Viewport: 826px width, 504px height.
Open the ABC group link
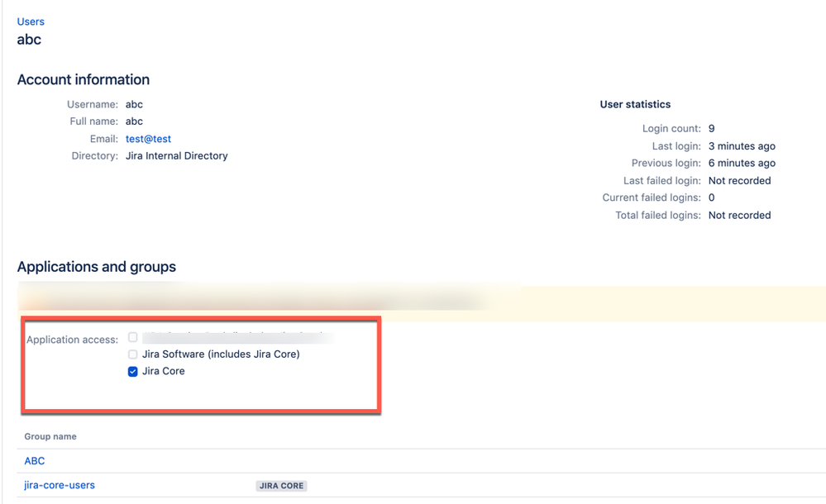(x=34, y=461)
